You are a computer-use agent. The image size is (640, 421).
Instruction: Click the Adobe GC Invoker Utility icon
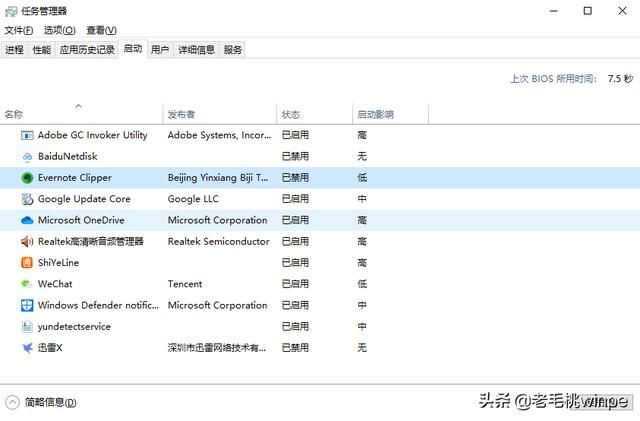coord(27,135)
